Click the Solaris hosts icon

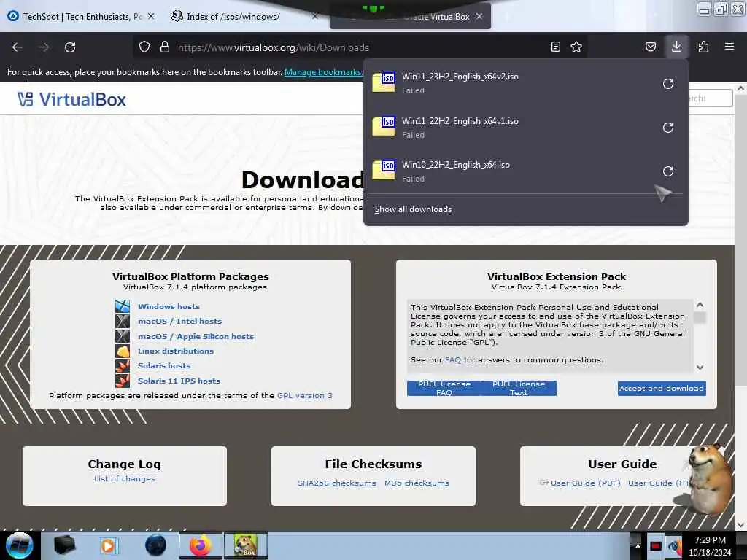pyautogui.click(x=123, y=366)
